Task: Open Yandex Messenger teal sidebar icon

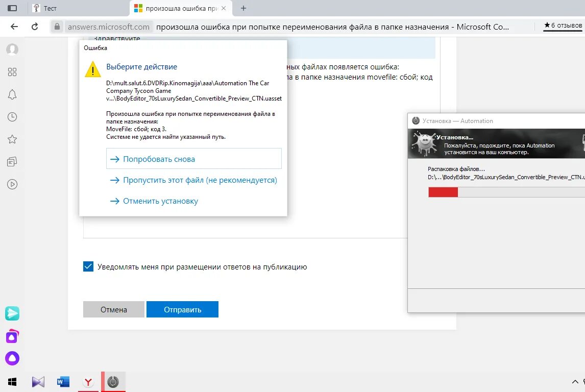Action: tap(12, 313)
